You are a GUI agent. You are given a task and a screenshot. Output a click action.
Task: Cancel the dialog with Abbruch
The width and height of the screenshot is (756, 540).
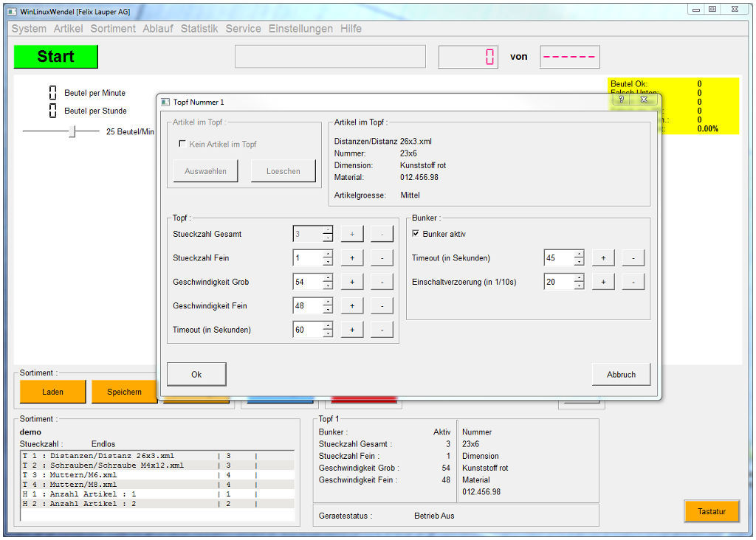621,374
